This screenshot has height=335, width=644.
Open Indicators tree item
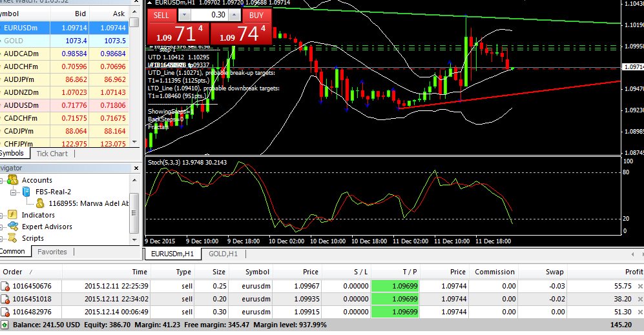click(38, 215)
